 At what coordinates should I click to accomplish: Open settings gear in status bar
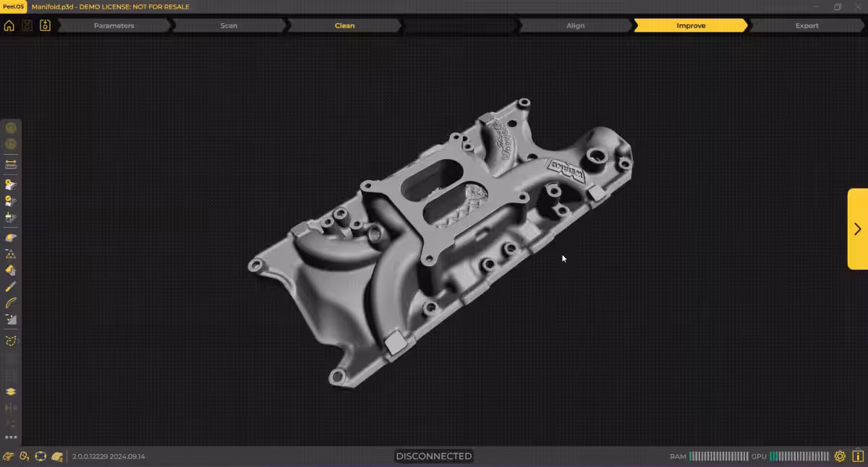[x=840, y=456]
